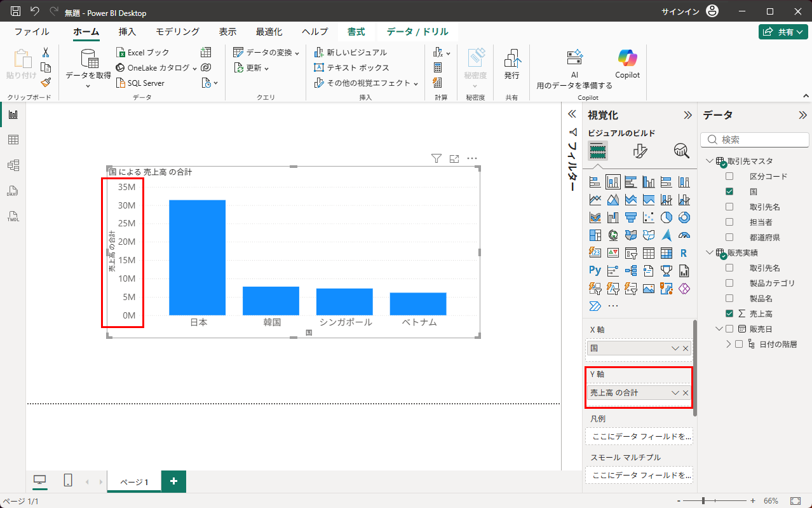This screenshot has width=812, height=508.
Task: Click the filter icon above the chart
Action: [x=436, y=158]
